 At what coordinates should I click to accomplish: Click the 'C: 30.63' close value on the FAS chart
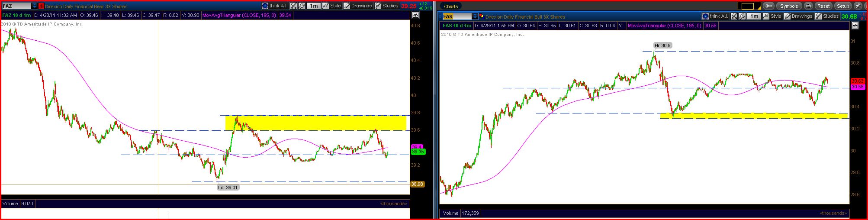(588, 26)
